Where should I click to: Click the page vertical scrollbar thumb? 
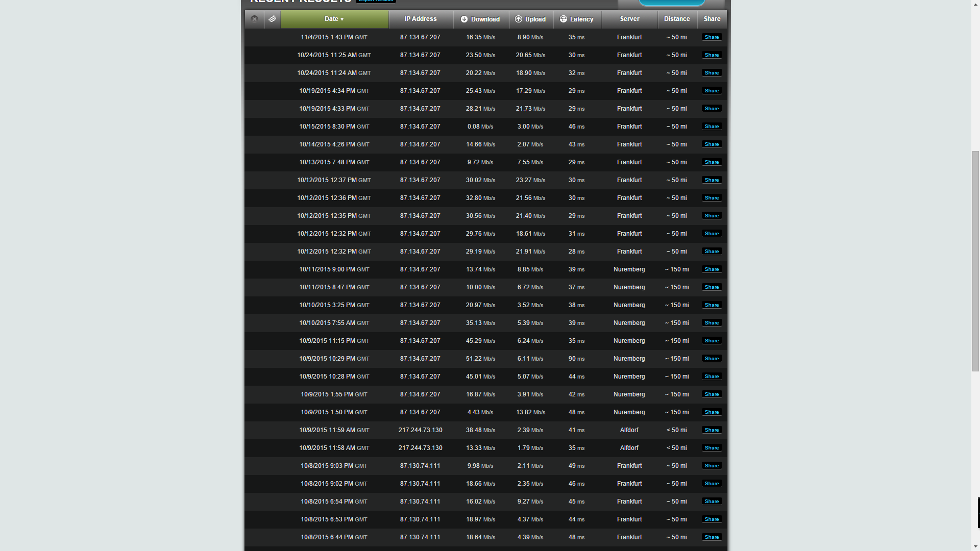[975, 260]
